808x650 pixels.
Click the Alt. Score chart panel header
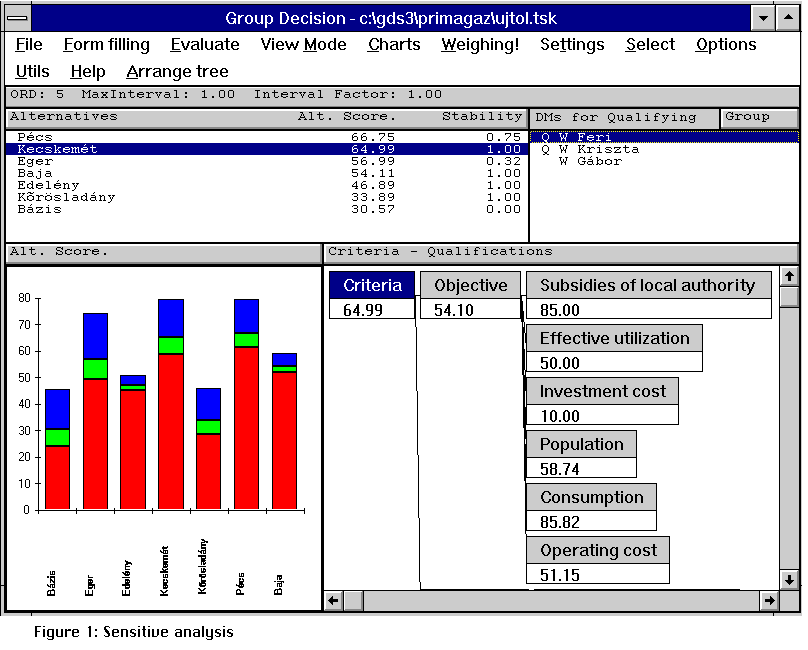(163, 253)
